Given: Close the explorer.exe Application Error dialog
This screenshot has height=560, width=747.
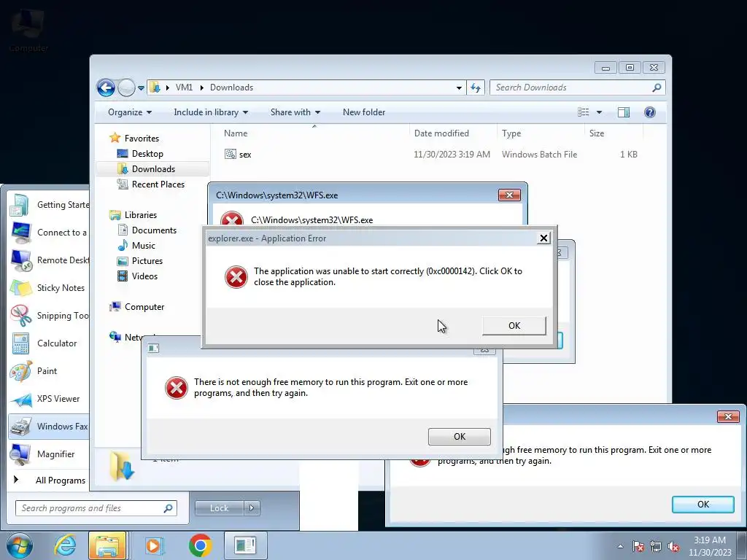Looking at the screenshot, I should pos(543,238).
